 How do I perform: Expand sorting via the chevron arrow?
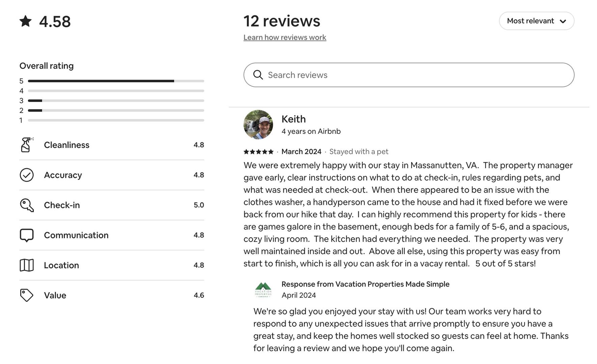point(563,21)
